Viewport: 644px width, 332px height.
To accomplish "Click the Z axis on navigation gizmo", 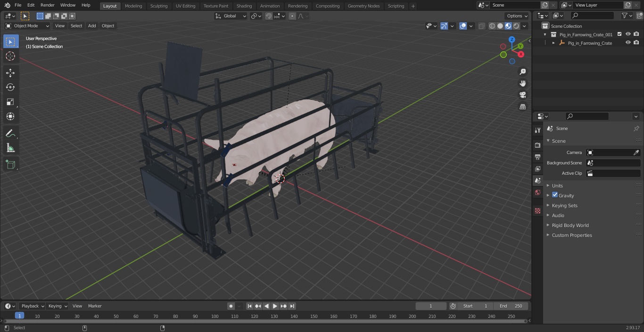I will click(x=512, y=40).
